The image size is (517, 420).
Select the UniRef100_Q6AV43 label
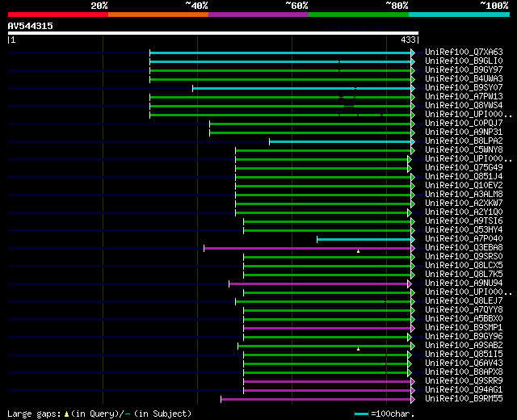tap(464, 363)
